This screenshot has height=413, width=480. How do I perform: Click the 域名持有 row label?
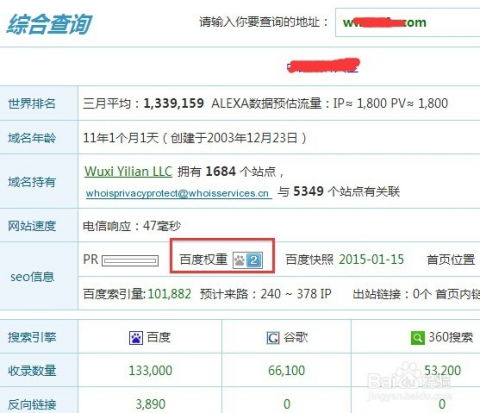pos(32,182)
